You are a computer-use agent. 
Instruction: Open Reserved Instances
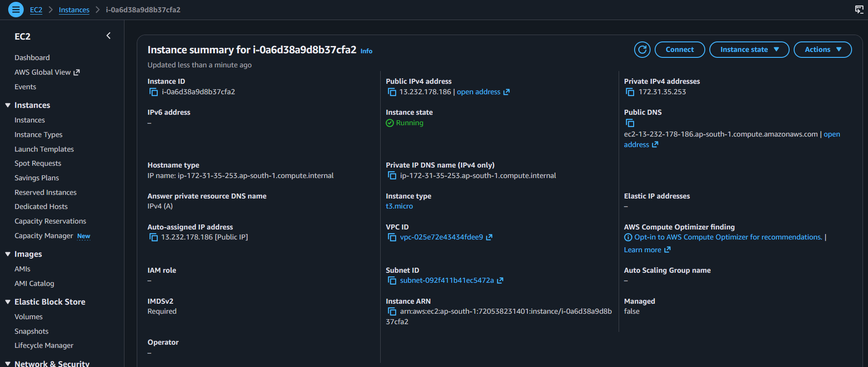pyautogui.click(x=46, y=193)
